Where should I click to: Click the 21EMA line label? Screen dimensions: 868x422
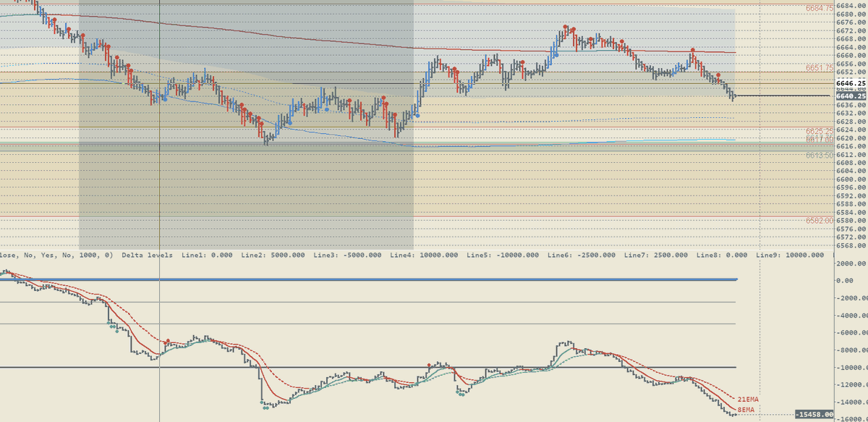pos(748,400)
